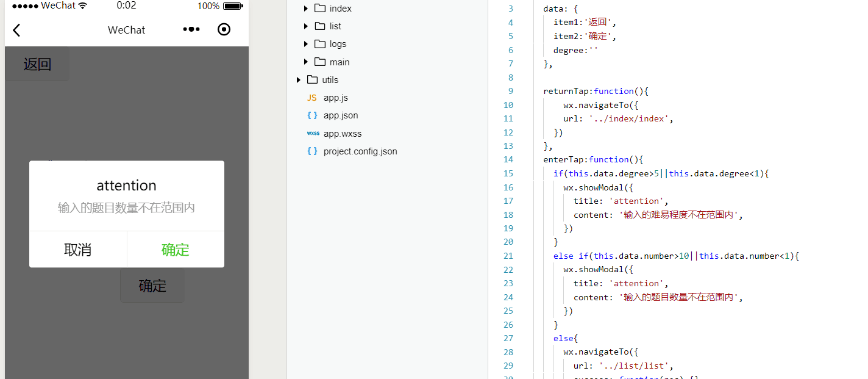The width and height of the screenshot is (868, 379).
Task: Select the index folder icon
Action: click(320, 9)
